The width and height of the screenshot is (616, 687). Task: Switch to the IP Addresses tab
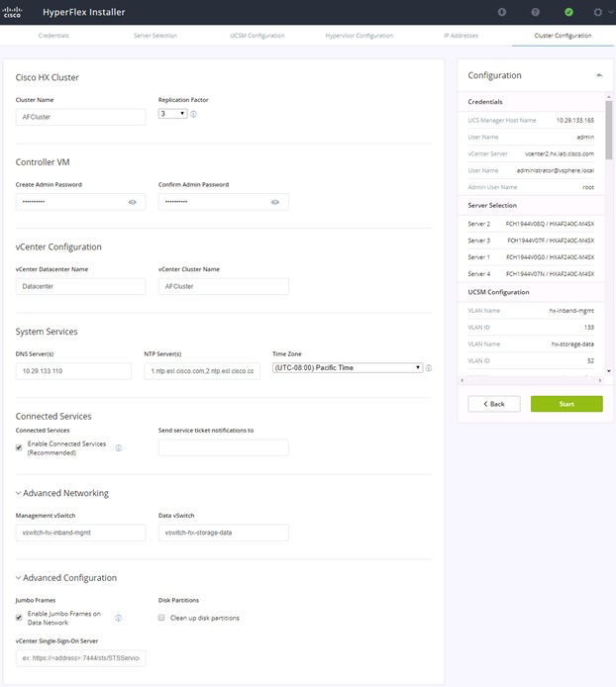coord(461,36)
